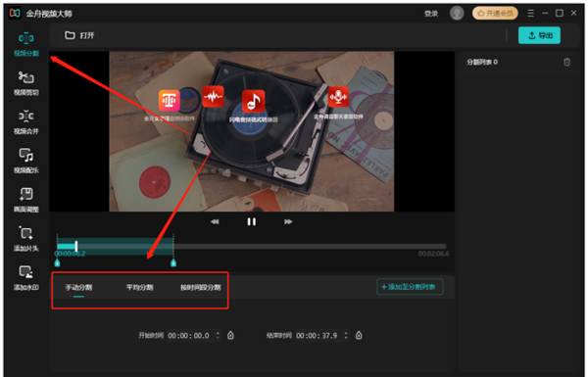Open the hamburger menu in title bar
This screenshot has height=377, width=588.
[530, 13]
